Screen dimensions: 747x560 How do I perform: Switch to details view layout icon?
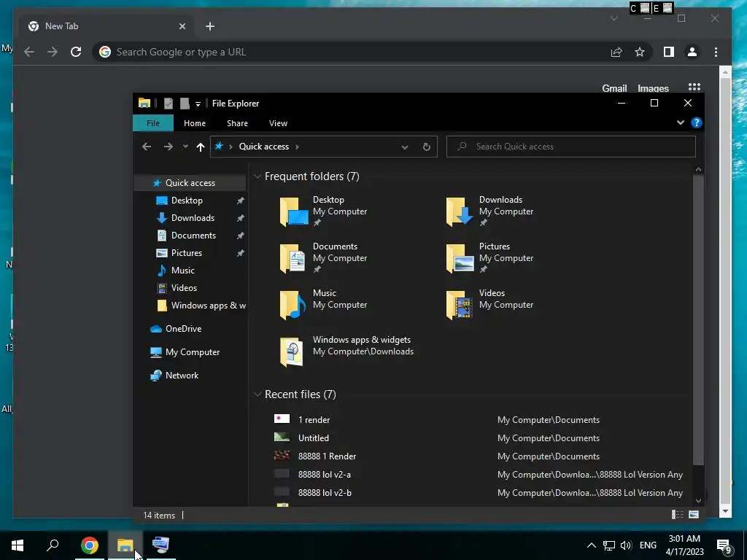pyautogui.click(x=677, y=514)
